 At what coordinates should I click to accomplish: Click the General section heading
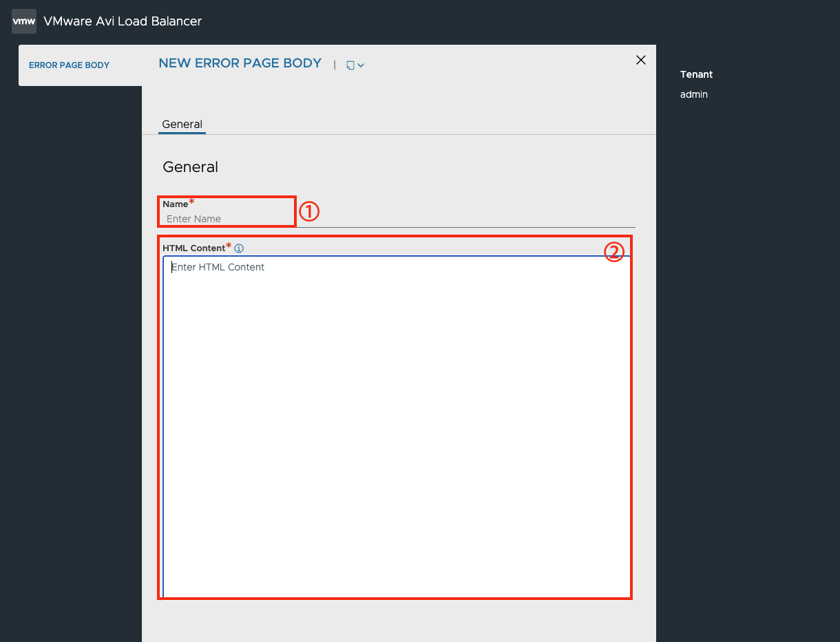point(190,167)
